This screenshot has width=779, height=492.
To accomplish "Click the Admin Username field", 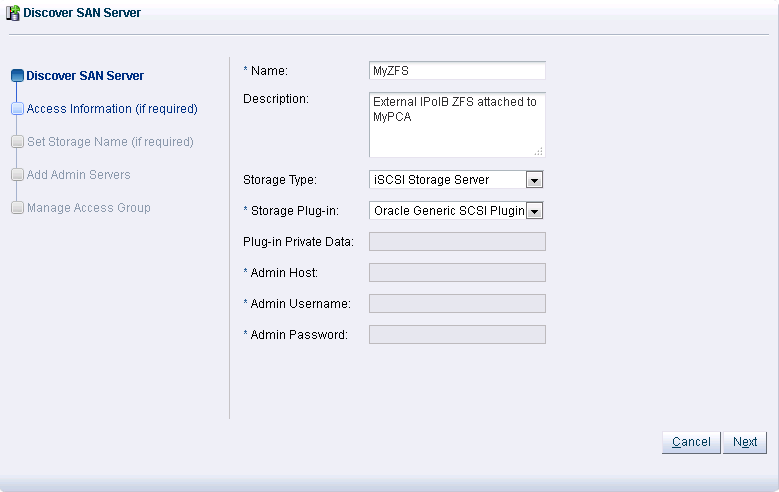I will coord(457,304).
